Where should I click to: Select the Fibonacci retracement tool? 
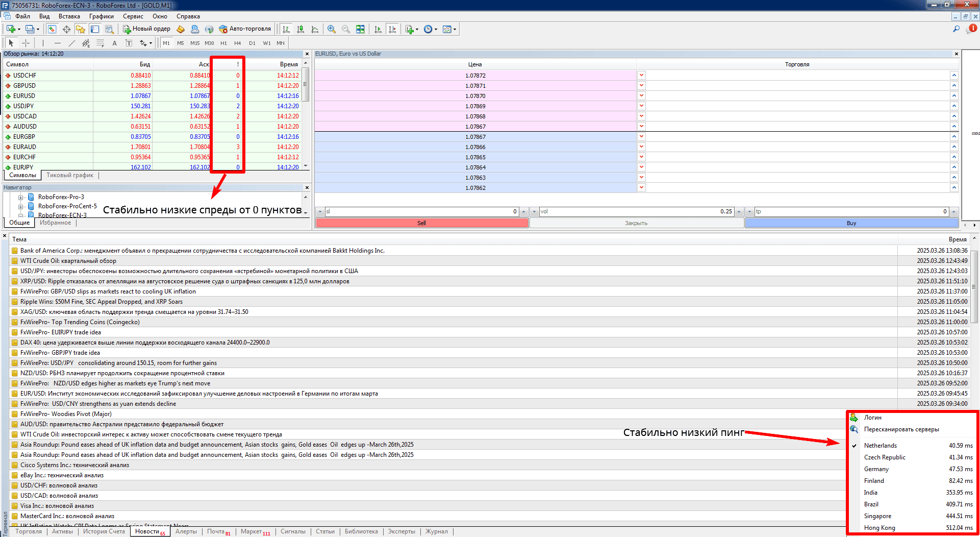click(x=100, y=43)
